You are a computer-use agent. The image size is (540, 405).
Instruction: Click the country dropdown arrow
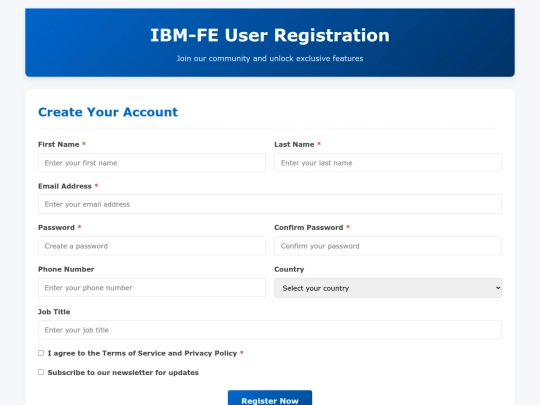pos(498,288)
